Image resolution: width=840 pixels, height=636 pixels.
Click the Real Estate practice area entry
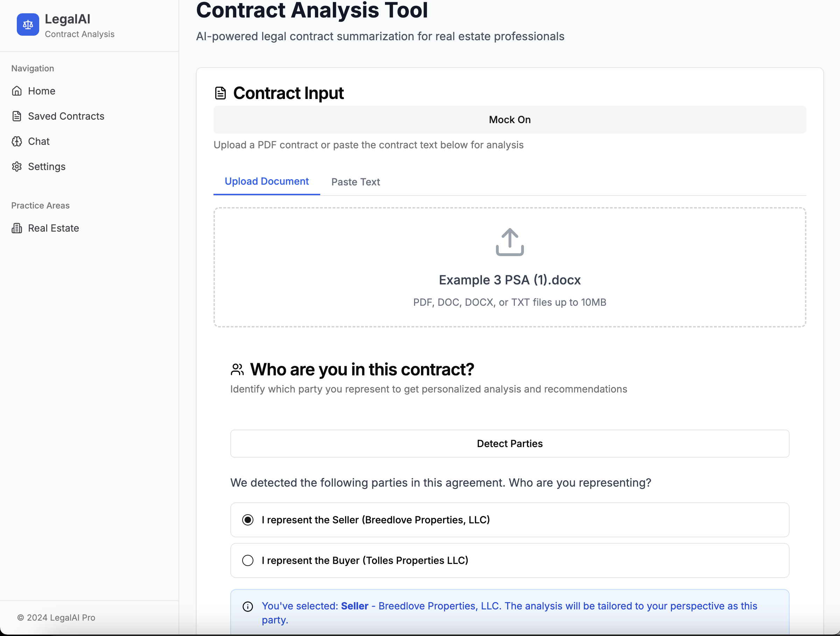click(53, 228)
